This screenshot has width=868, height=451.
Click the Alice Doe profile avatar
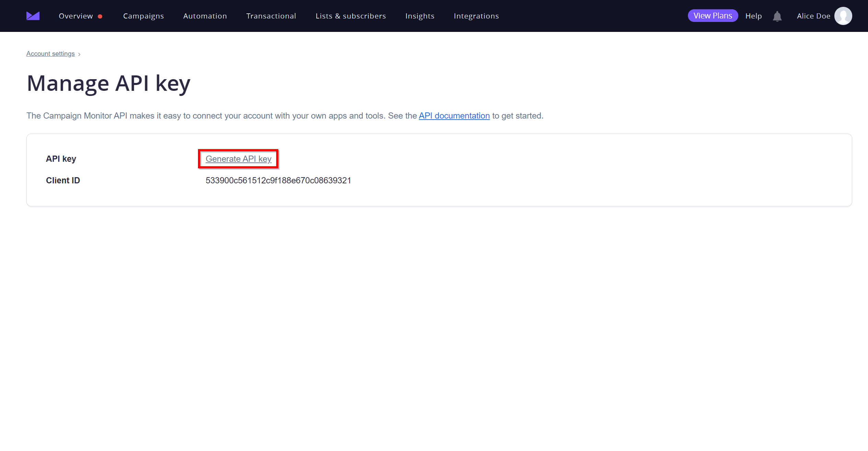[x=843, y=16]
